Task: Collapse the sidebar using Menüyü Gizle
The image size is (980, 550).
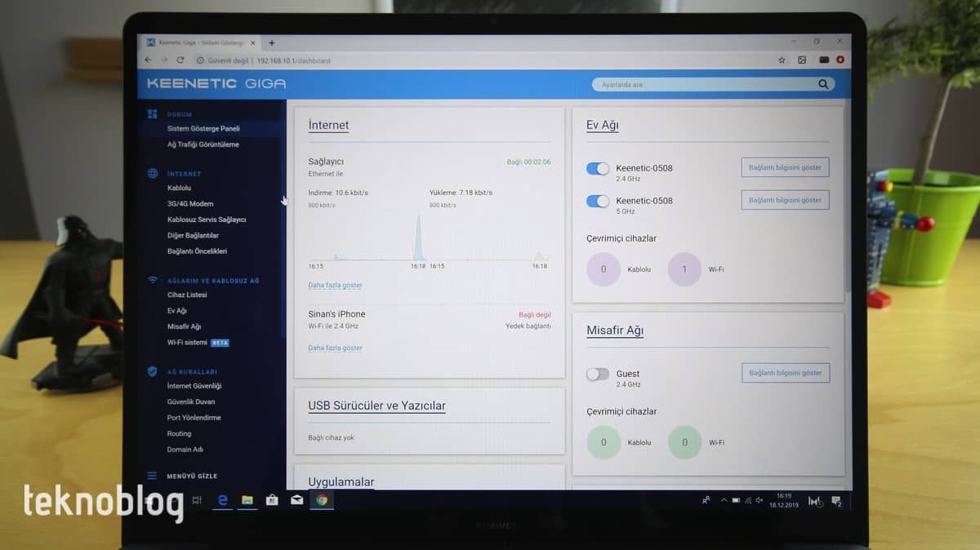Action: pos(191,476)
